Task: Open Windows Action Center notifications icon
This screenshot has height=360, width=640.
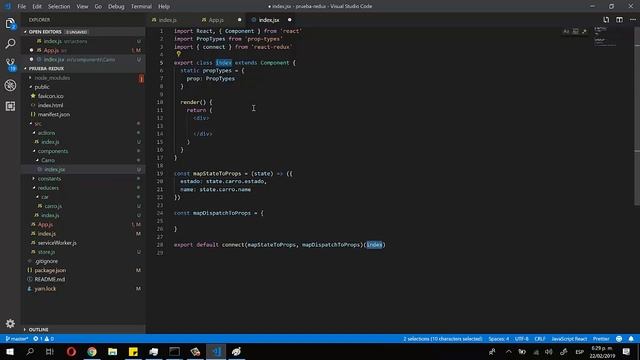Action: [627, 351]
